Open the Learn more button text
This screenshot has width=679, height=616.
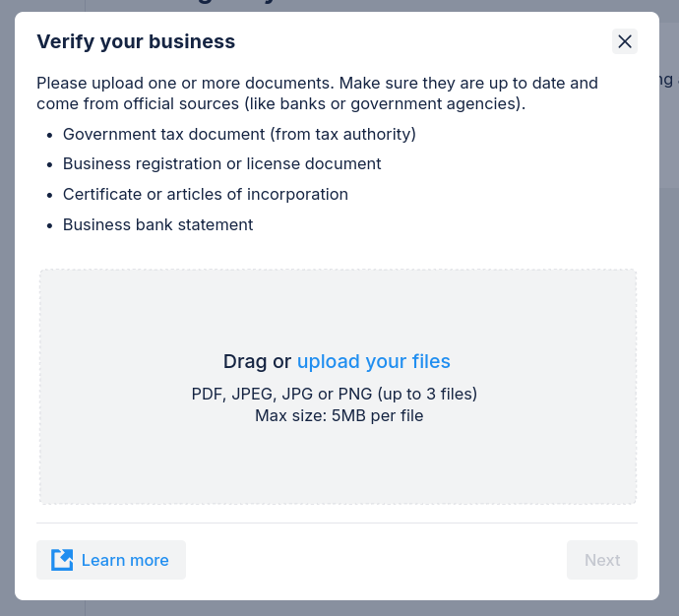coord(125,560)
